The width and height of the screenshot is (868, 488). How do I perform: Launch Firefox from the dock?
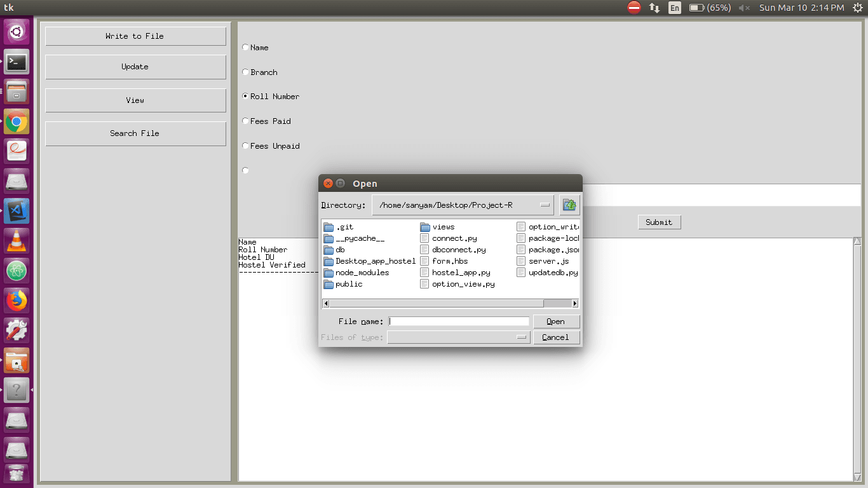pos(17,301)
